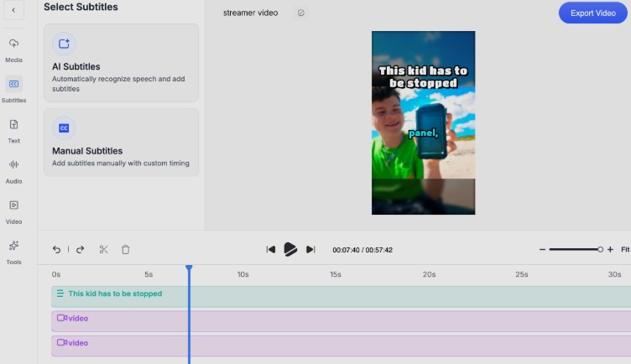
Task: Open the Subtitles panel
Action: [13, 90]
